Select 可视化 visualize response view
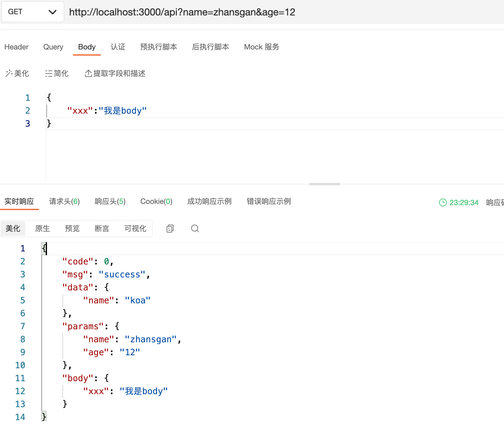Viewport: 504px width, 430px height. click(x=135, y=229)
